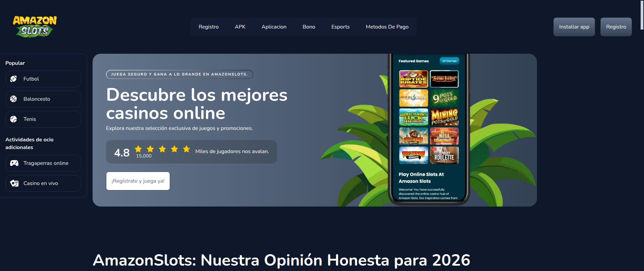Click the 4.8 rating score
This screenshot has width=644, height=271.
[x=122, y=153]
